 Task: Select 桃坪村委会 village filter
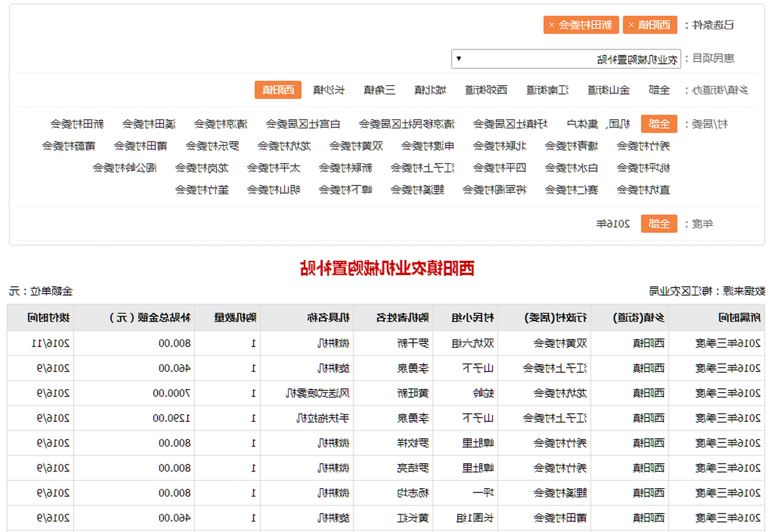pyautogui.click(x=643, y=168)
